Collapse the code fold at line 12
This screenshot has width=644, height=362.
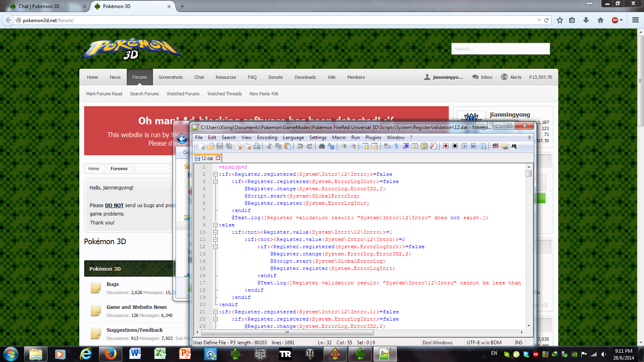[215, 247]
